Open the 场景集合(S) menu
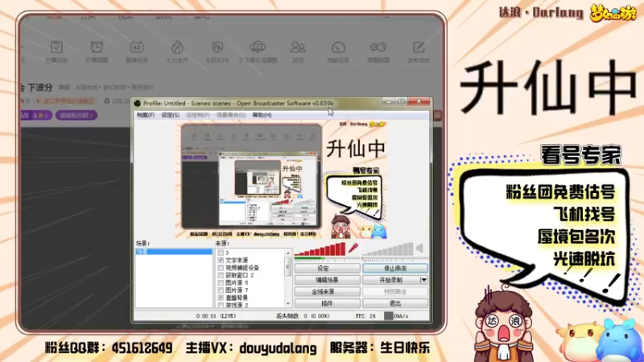644x362 pixels. pyautogui.click(x=231, y=115)
